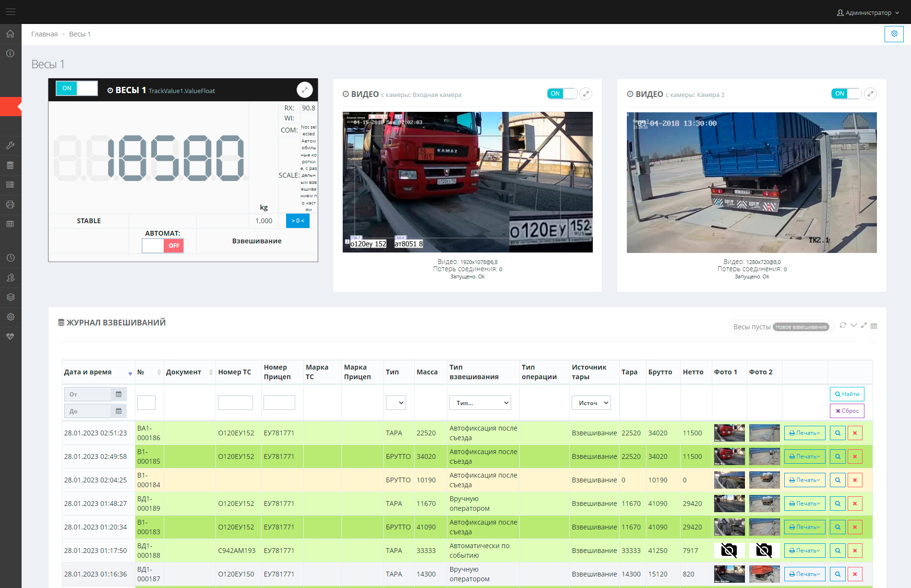911x588 pixels.
Task: Open the database stack icon in sidebar
Action: [x=11, y=165]
